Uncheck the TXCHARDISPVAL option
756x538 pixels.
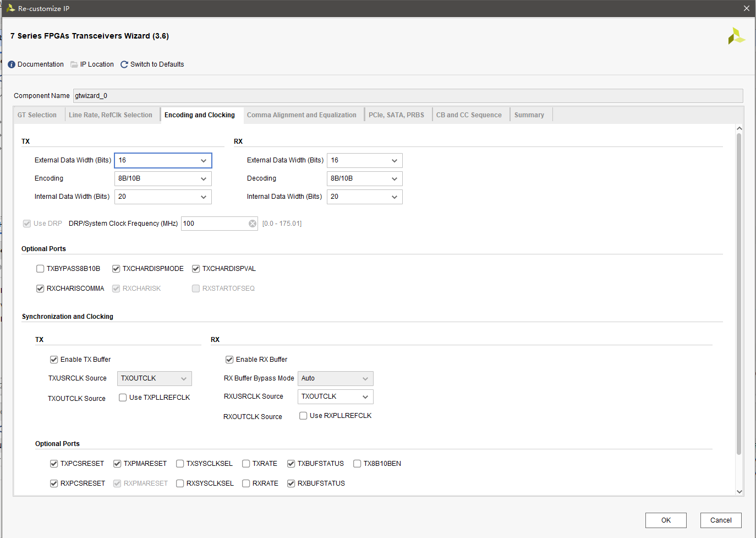196,269
